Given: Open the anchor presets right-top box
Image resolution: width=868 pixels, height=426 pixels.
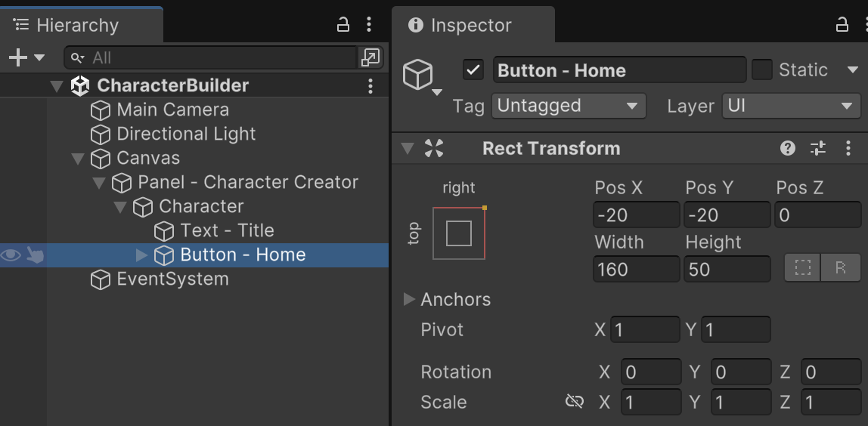Looking at the screenshot, I should click(x=459, y=233).
